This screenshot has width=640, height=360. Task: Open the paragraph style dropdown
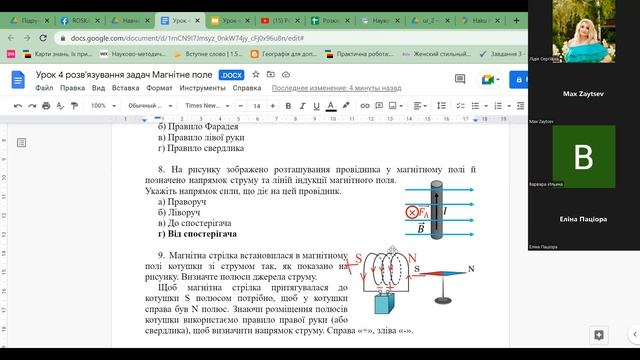pos(150,106)
